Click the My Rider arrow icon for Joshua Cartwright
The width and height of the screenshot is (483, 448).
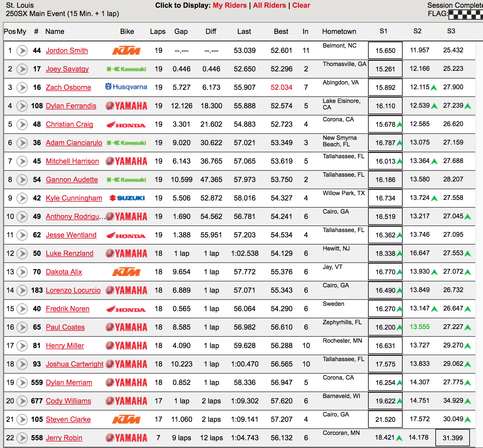coord(22,364)
